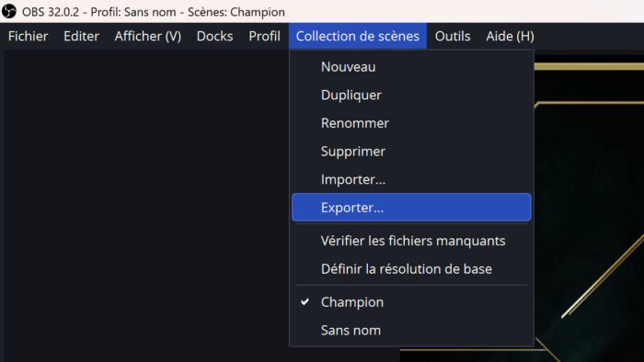Click Exporter... menu entry

tap(411, 208)
